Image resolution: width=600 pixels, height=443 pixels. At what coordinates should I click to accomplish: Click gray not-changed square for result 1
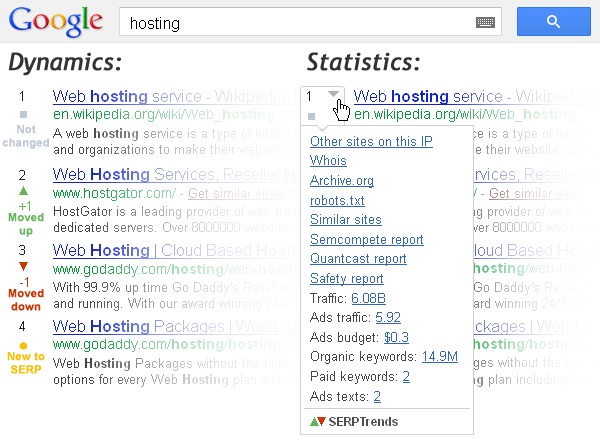[23, 114]
